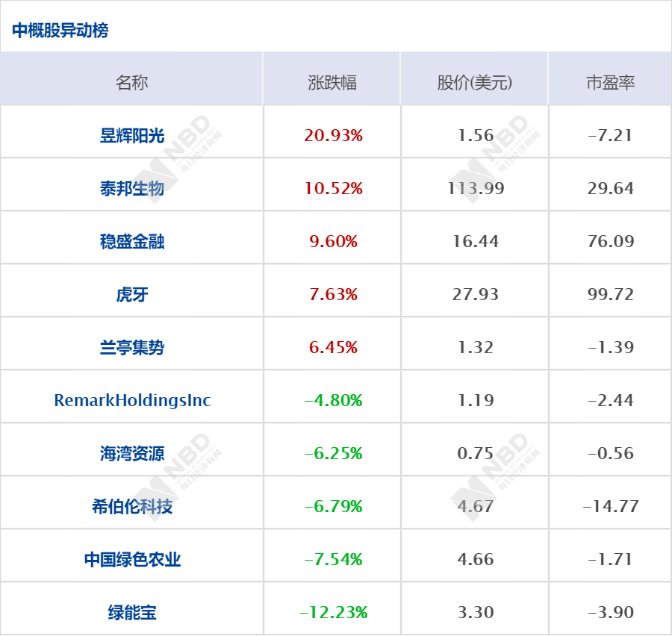672x636 pixels.
Task: Click the -12.23% change value
Action: point(333,612)
